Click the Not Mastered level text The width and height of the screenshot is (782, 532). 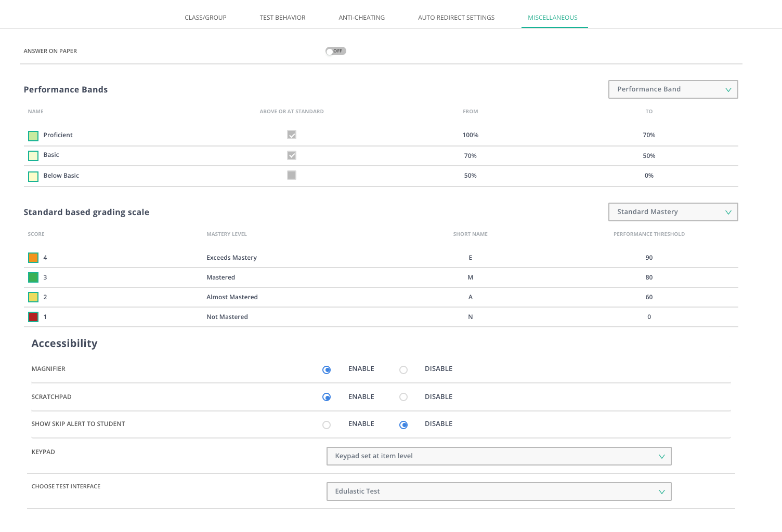pyautogui.click(x=227, y=317)
